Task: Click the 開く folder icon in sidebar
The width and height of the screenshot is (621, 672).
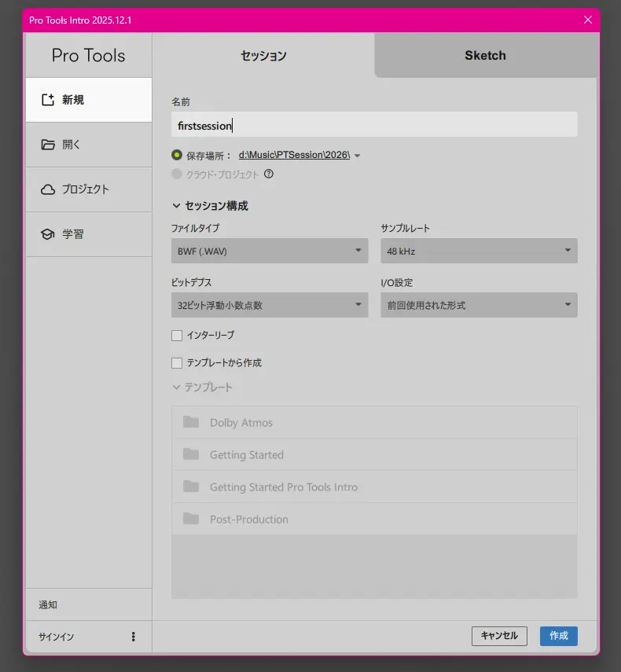Action: 48,145
